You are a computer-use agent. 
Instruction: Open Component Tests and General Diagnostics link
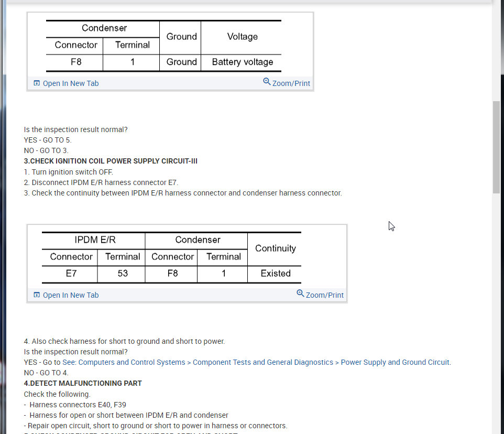click(263, 362)
